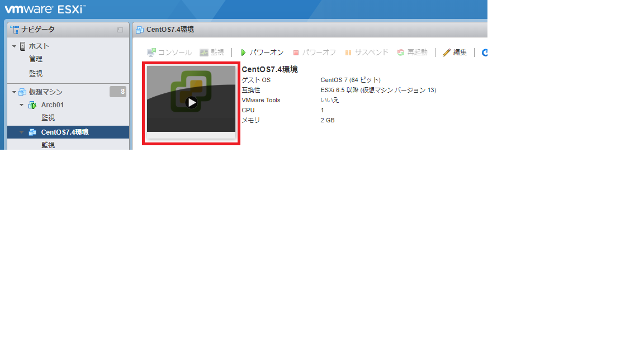Open Manage under Host

36,59
